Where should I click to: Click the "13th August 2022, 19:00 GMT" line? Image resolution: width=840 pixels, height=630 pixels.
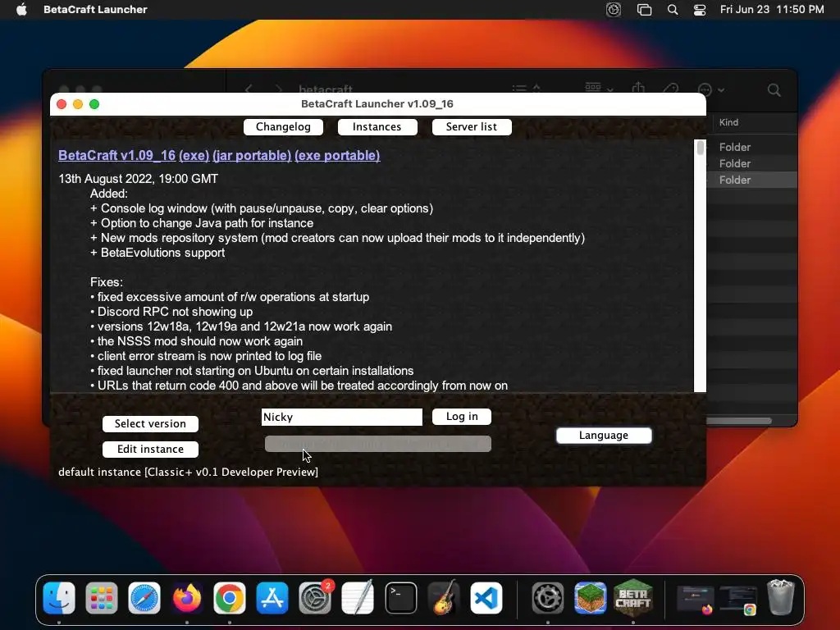[x=138, y=179]
